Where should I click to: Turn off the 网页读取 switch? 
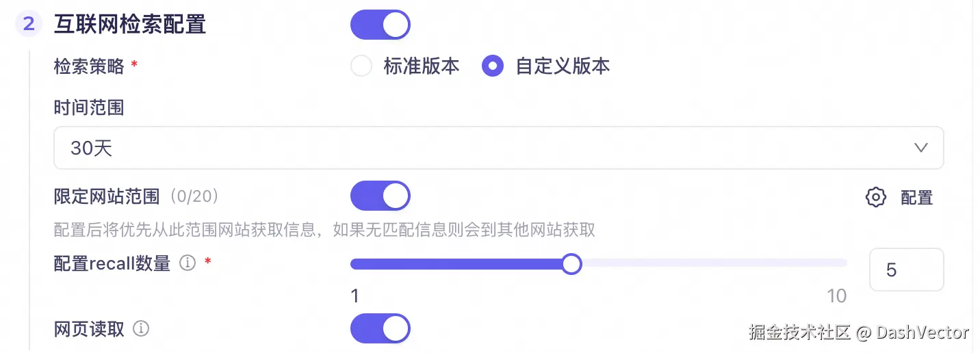(380, 329)
